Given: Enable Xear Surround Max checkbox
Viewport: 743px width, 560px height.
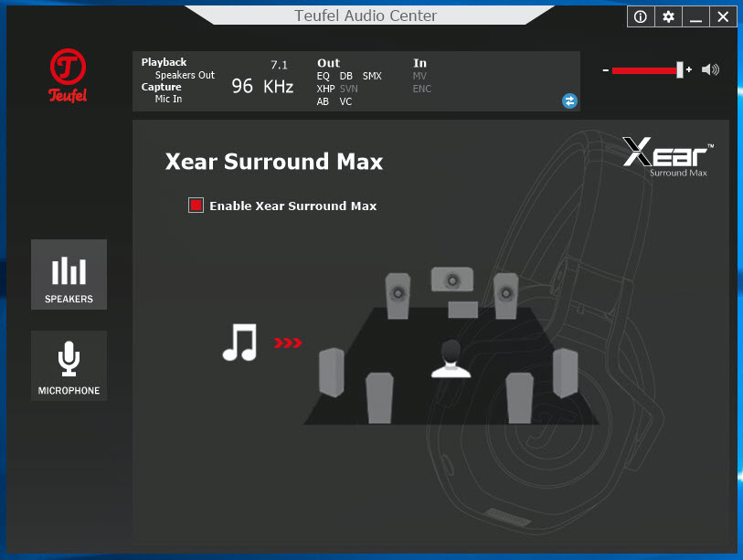Looking at the screenshot, I should (196, 206).
